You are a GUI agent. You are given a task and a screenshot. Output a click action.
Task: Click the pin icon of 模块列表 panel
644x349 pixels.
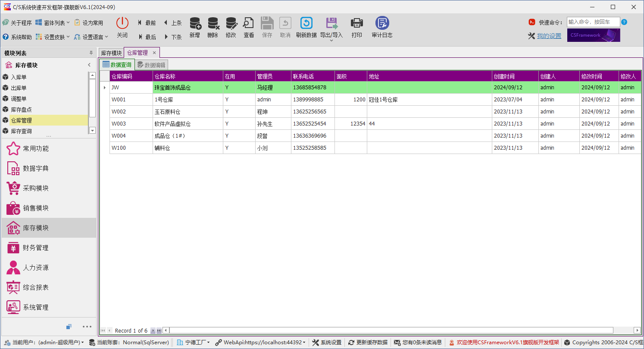(x=91, y=53)
